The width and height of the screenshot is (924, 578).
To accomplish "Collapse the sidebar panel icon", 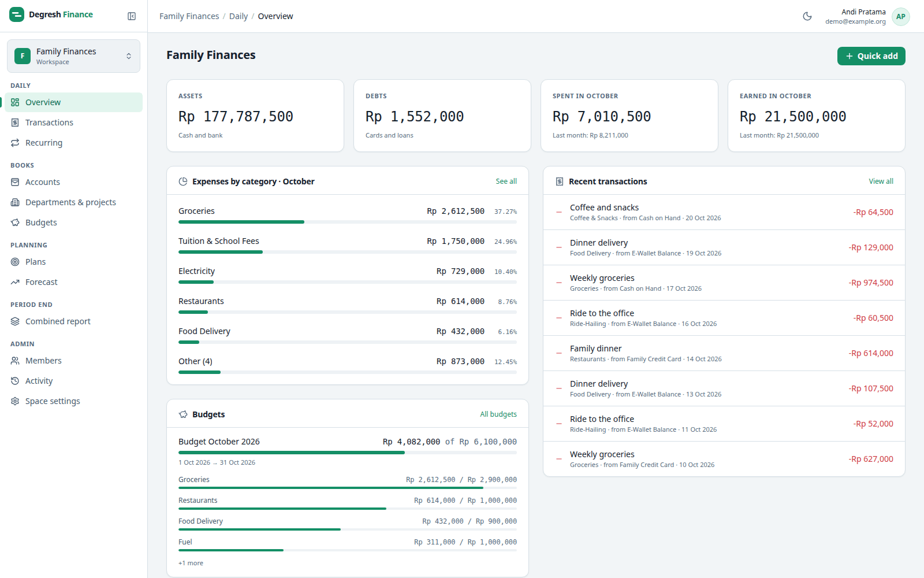I will [132, 16].
